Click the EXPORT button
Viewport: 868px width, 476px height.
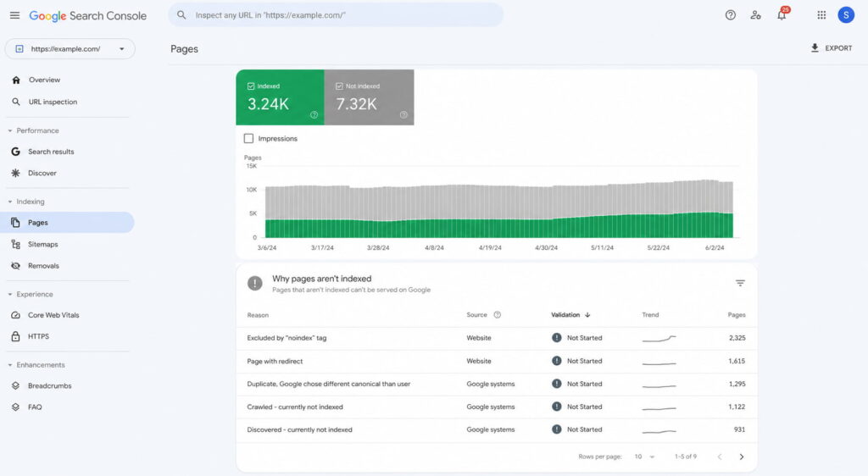pos(832,48)
